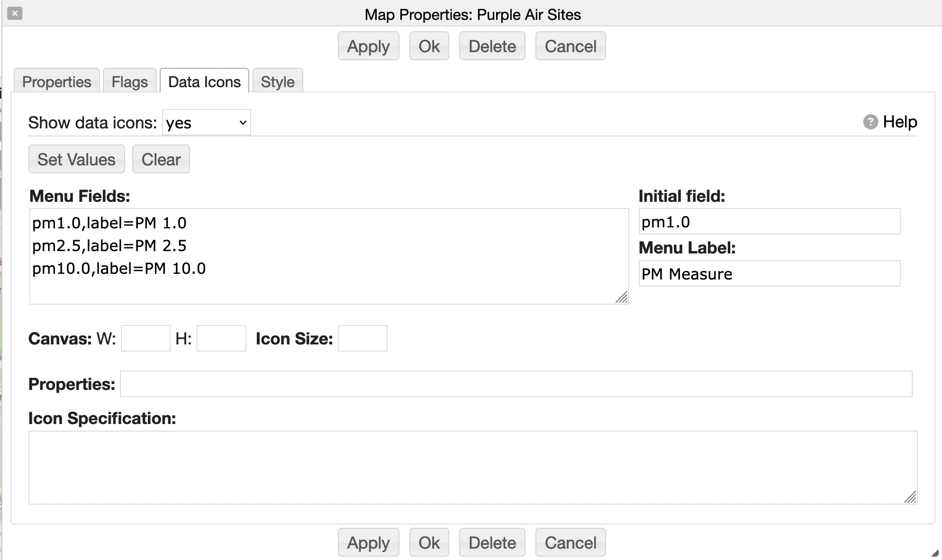The width and height of the screenshot is (942, 560).
Task: Click the top Delete button
Action: tap(492, 46)
